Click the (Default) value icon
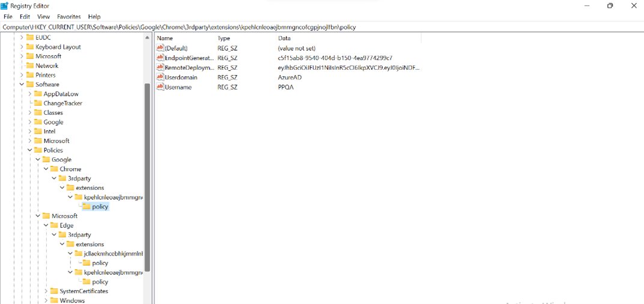The width and height of the screenshot is (644, 304). 160,48
